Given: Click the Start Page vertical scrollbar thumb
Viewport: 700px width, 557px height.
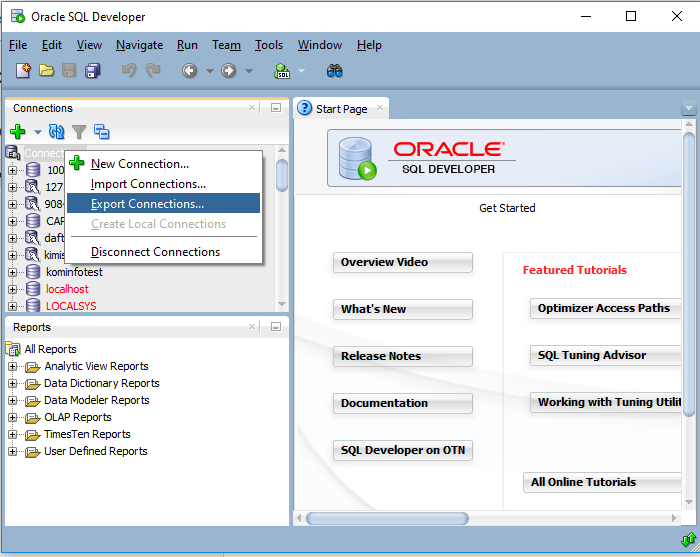Looking at the screenshot, I should point(689,274).
